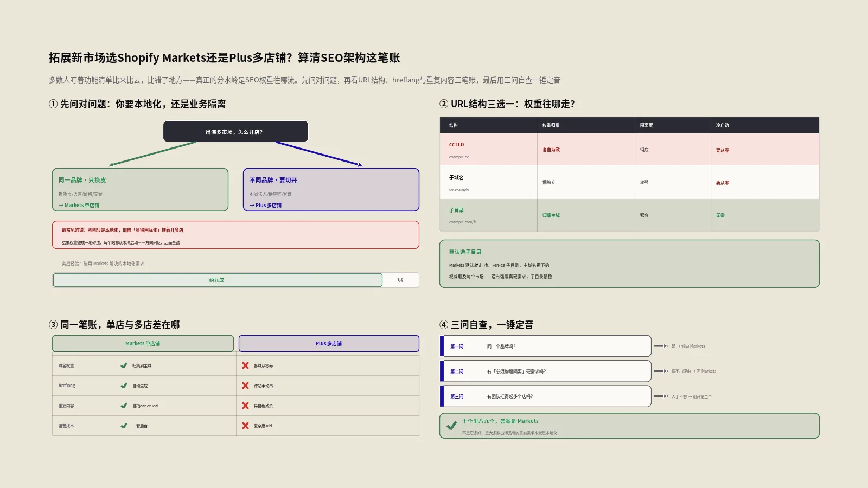This screenshot has height=488, width=868.
Task: Select the Plus 多店铺 comparison column header
Action: tap(329, 343)
